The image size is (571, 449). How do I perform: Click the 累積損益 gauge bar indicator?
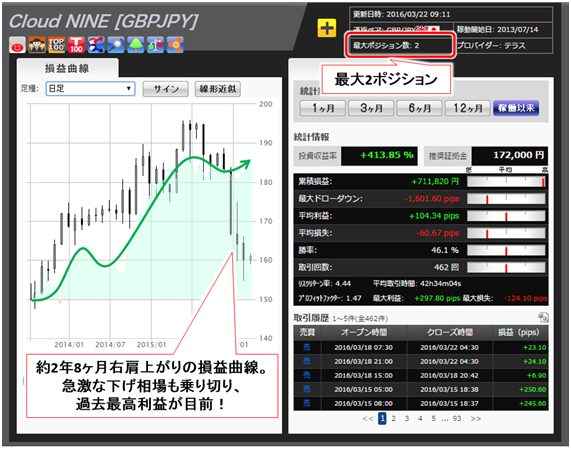(506, 182)
